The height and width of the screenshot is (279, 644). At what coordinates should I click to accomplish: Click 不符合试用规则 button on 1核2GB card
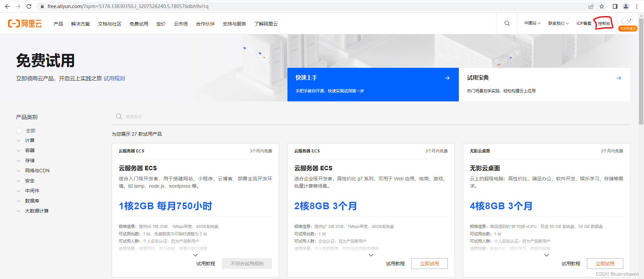pyautogui.click(x=247, y=264)
